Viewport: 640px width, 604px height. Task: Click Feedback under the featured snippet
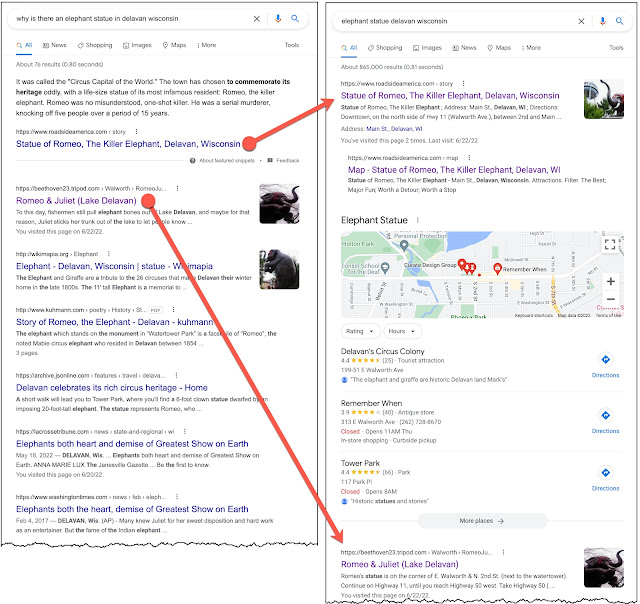tap(284, 160)
